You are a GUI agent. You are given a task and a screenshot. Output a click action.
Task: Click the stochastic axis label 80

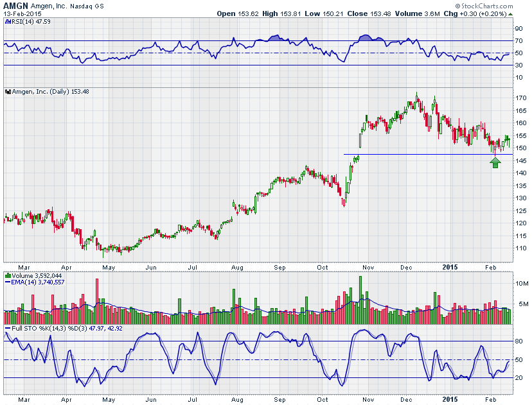point(519,341)
